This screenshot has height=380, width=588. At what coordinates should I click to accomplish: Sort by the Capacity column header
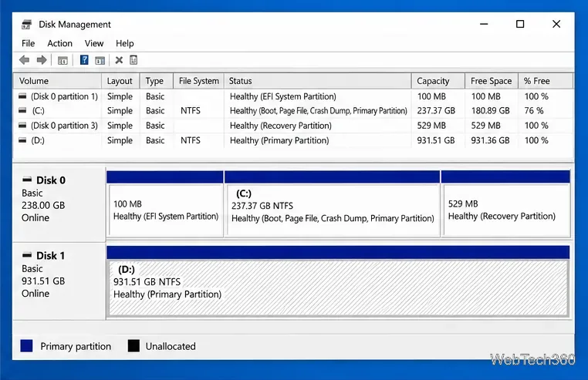(438, 81)
